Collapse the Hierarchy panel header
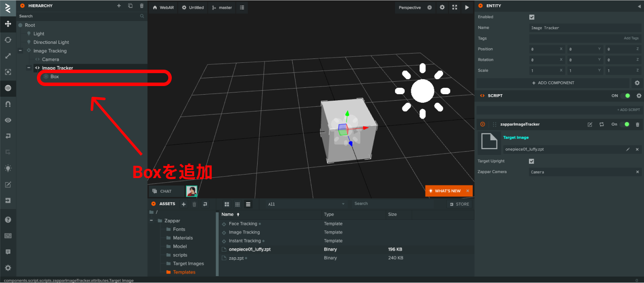The height and width of the screenshot is (283, 644). coord(22,6)
